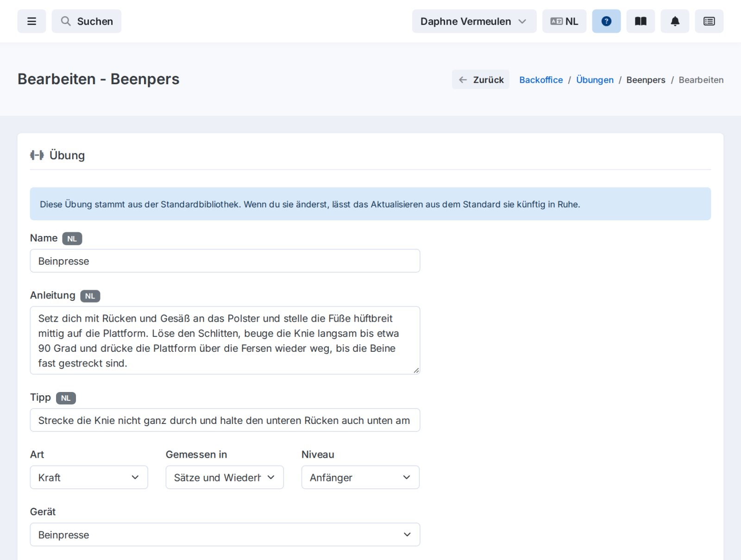Click the NL badge next to Name
Screen dimensions: 741x560
coord(72,239)
